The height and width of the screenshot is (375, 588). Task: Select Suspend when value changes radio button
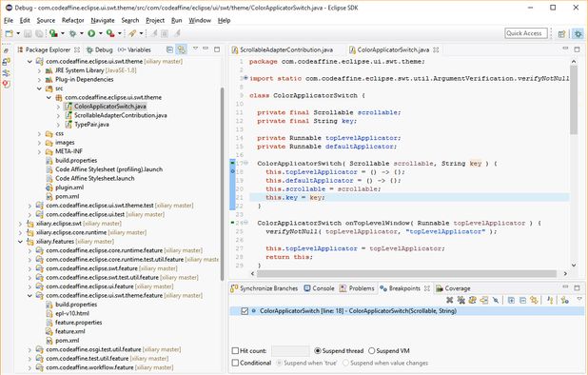(345, 363)
